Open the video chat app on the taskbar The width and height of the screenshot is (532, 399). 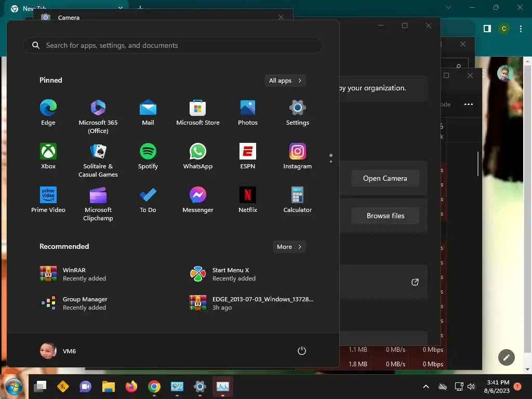(86, 387)
